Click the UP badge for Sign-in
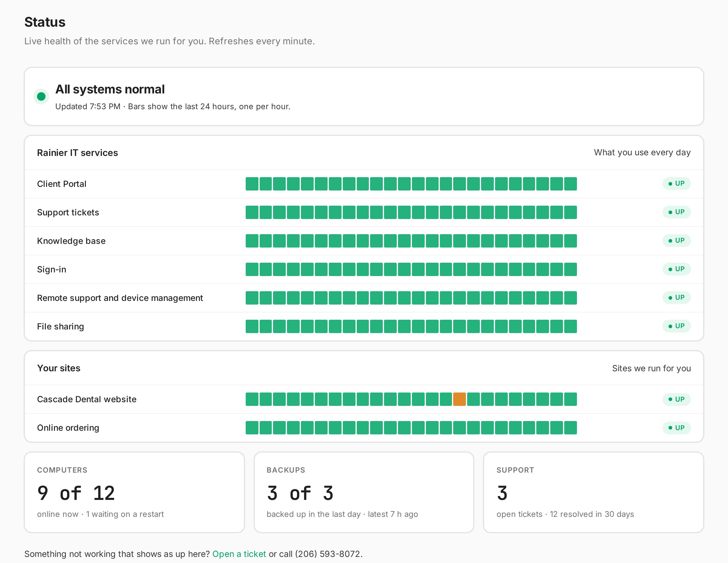This screenshot has width=728, height=563. click(676, 269)
